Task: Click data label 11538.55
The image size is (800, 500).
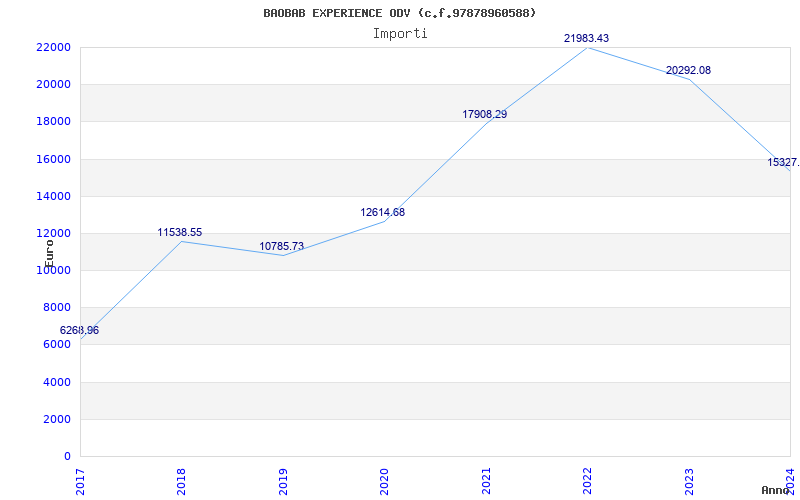Action: [x=180, y=233]
